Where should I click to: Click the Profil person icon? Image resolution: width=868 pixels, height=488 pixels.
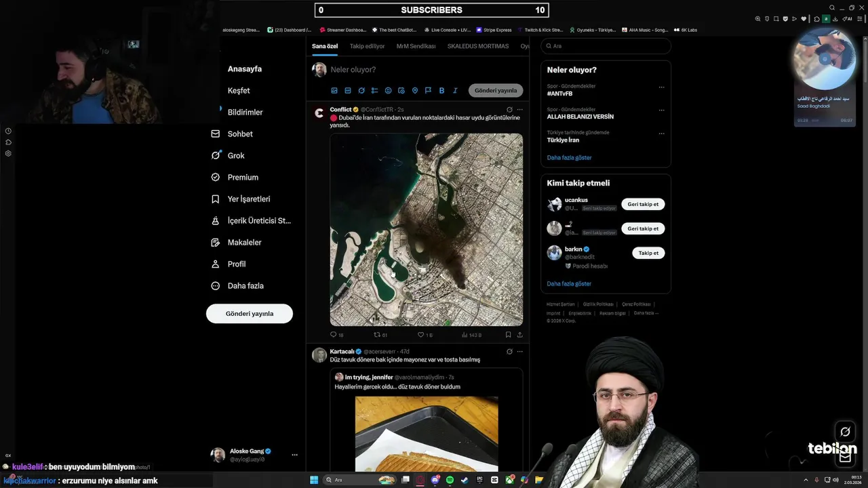(x=216, y=264)
